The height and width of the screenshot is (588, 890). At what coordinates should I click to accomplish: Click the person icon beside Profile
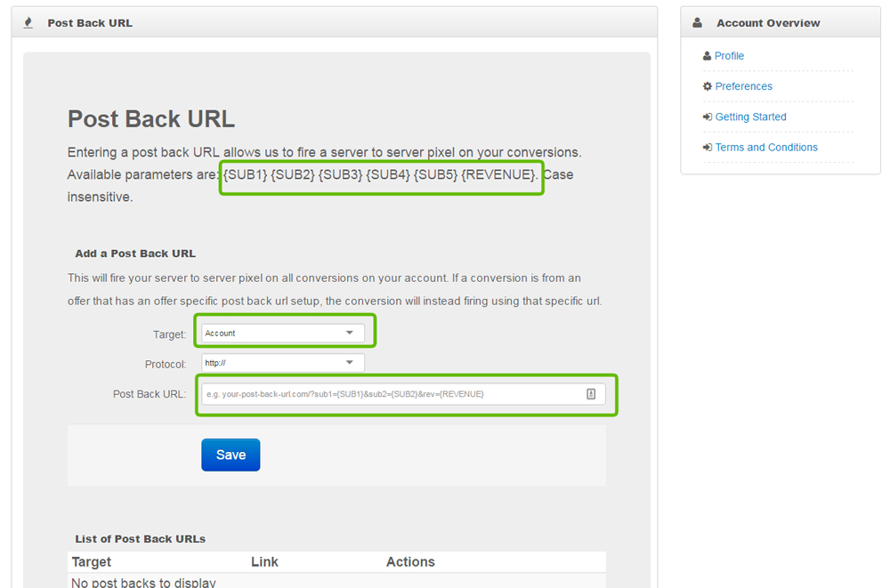(708, 56)
